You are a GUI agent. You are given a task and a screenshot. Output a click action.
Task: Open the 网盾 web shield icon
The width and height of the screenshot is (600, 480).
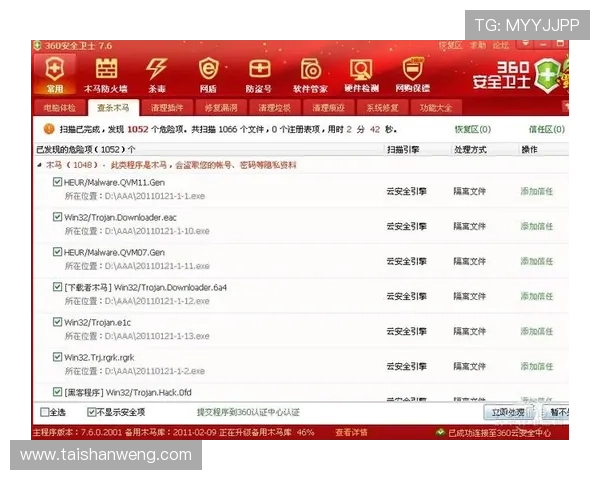(x=208, y=75)
